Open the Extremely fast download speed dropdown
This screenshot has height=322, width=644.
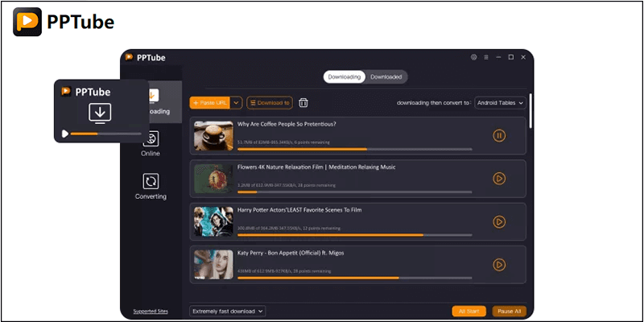click(228, 311)
